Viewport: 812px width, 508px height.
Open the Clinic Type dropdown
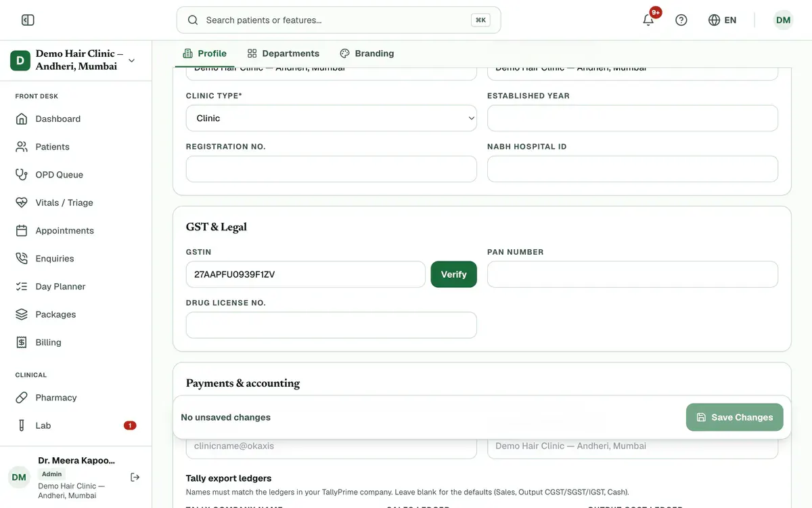[x=332, y=118]
